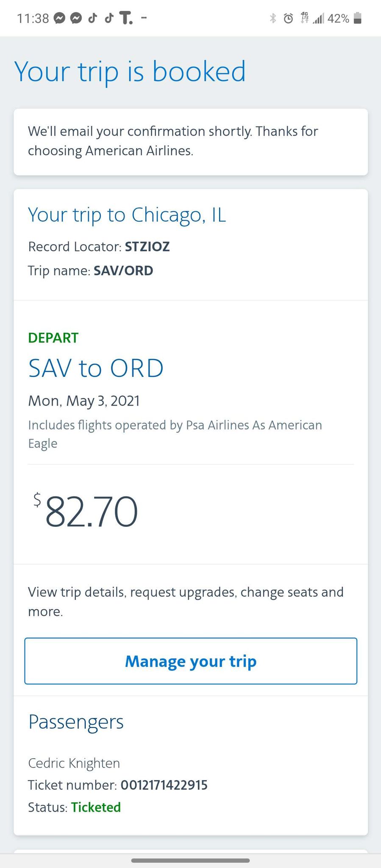
Task: Tap the record locator STZIOZ
Action: coord(147,247)
